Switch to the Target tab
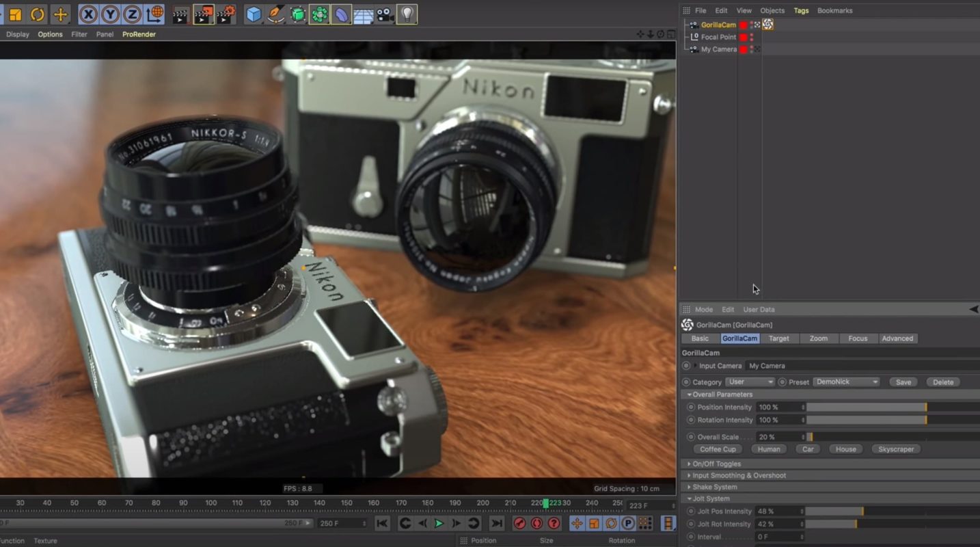This screenshot has width=980, height=547. point(778,338)
